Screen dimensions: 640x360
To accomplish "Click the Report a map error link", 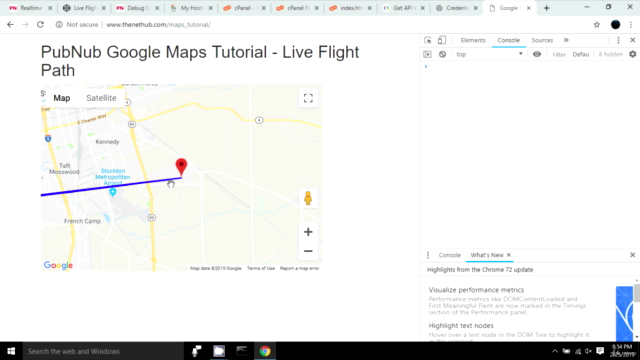I will (x=299, y=268).
